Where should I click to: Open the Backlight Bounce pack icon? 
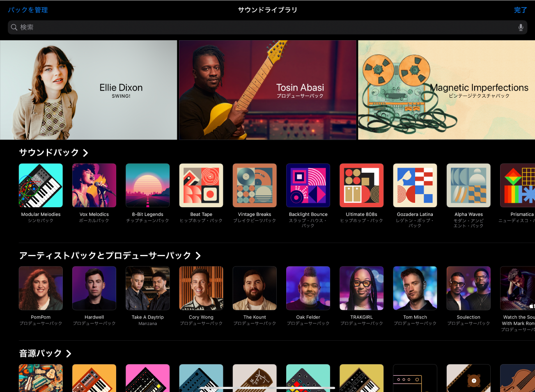[308, 185]
